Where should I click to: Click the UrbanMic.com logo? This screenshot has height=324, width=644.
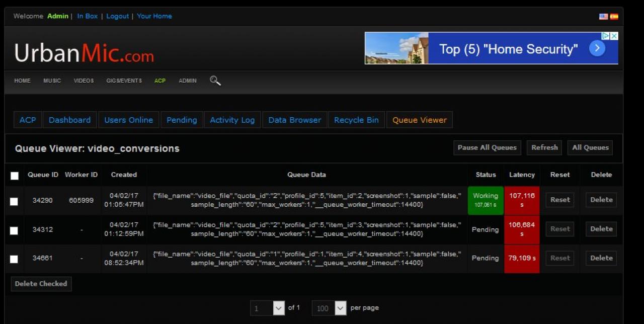pos(84,53)
